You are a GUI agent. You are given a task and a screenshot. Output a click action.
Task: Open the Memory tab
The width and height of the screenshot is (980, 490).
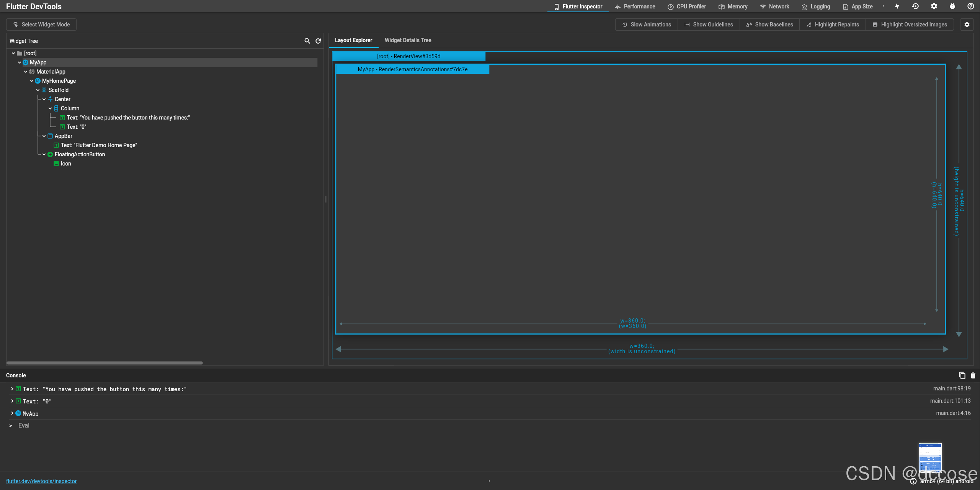click(x=733, y=7)
